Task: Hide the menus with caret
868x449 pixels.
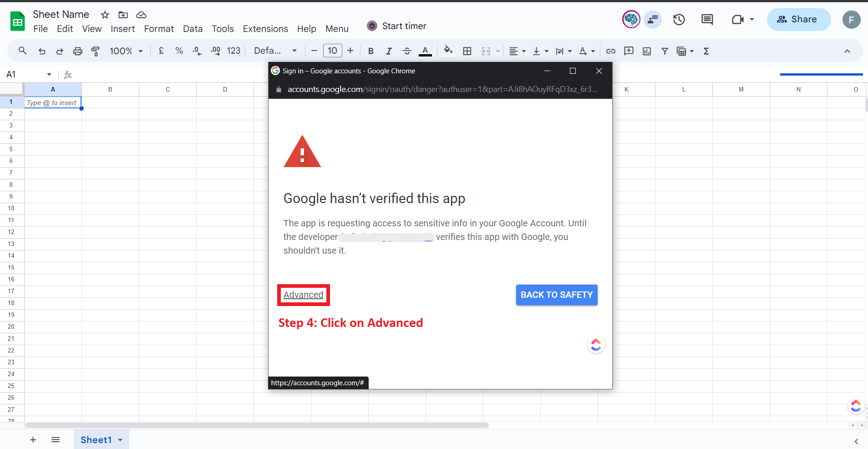Action: click(x=847, y=51)
